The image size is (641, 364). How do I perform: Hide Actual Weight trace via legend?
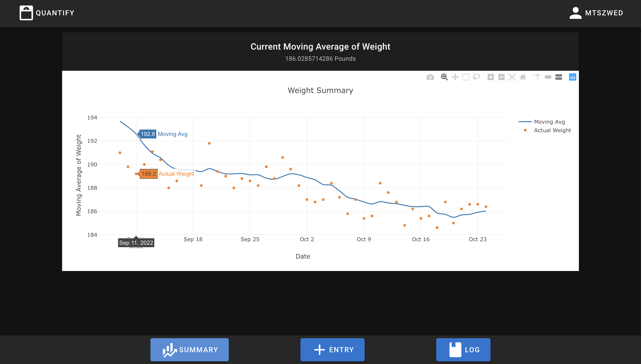(x=552, y=130)
